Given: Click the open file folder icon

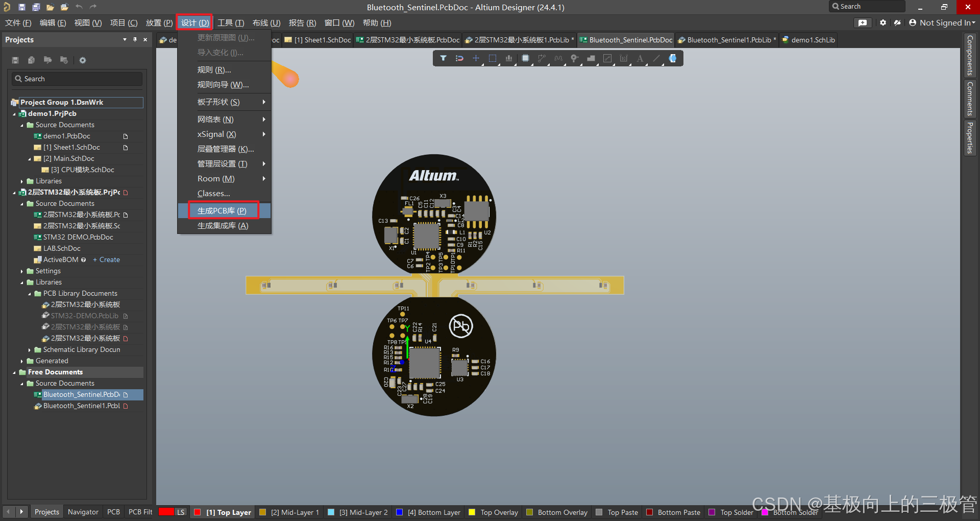Looking at the screenshot, I should pos(50,7).
